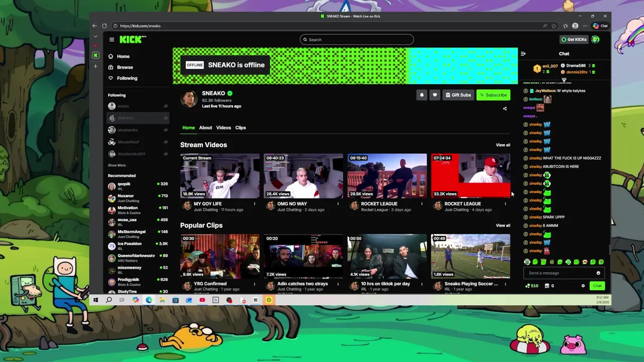Toggle notifications for akademiks in Following list

click(x=166, y=130)
